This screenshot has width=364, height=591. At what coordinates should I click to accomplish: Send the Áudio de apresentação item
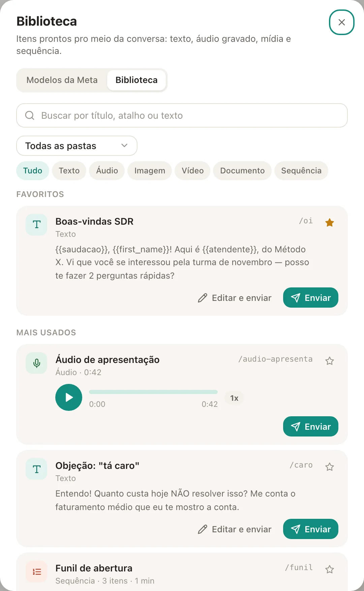[311, 426]
